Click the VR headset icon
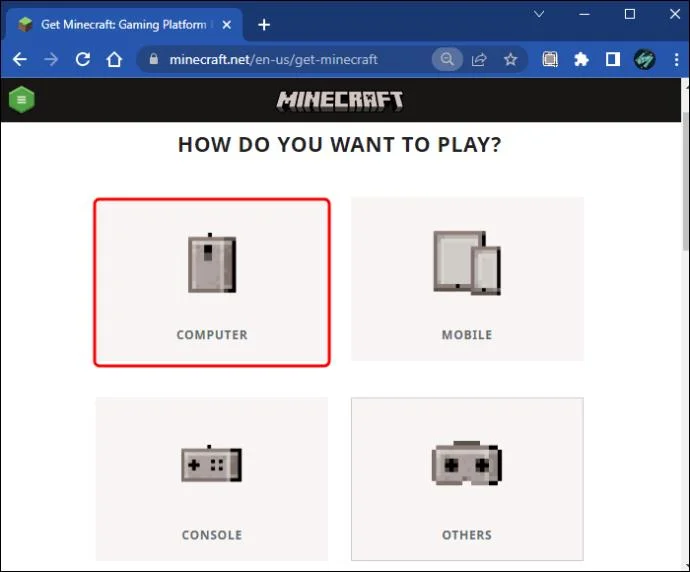Screen dimensions: 690x572 click(x=467, y=463)
